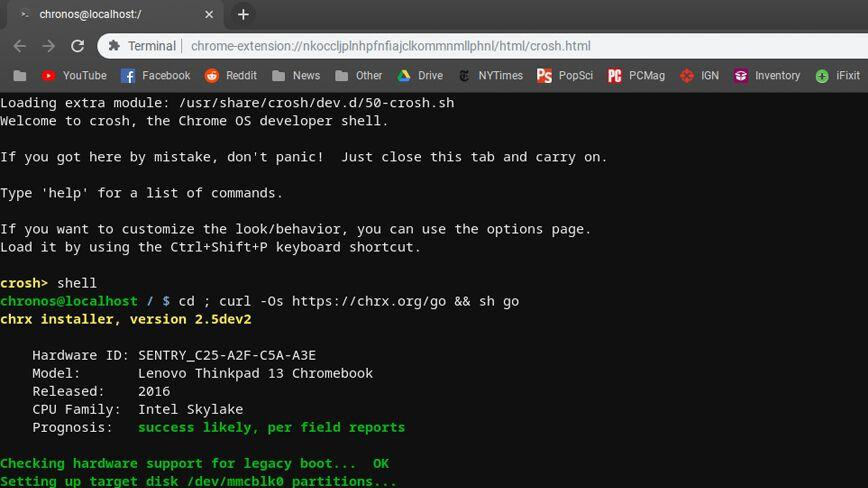Screen dimensions: 868x488
Task: Open the PCMag bookmark
Action: pyautogui.click(x=636, y=76)
